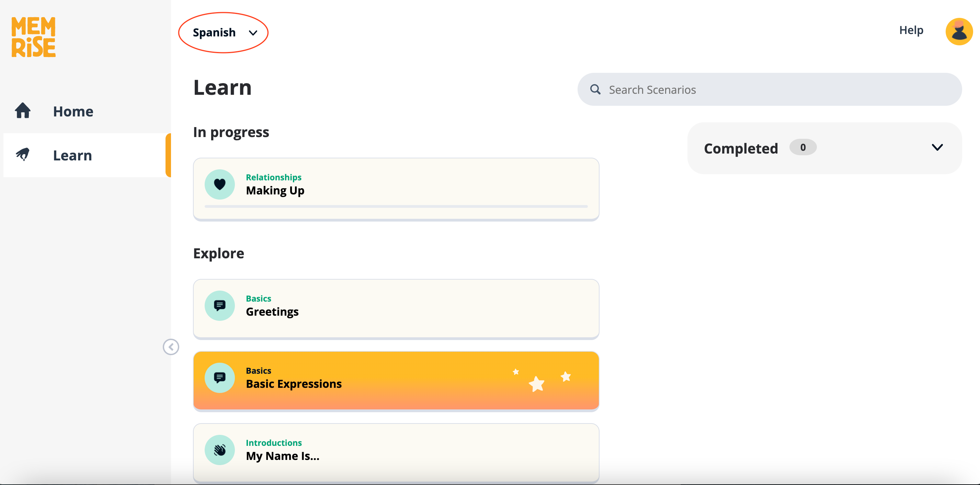Open the user profile avatar
The image size is (980, 485).
[x=959, y=32]
